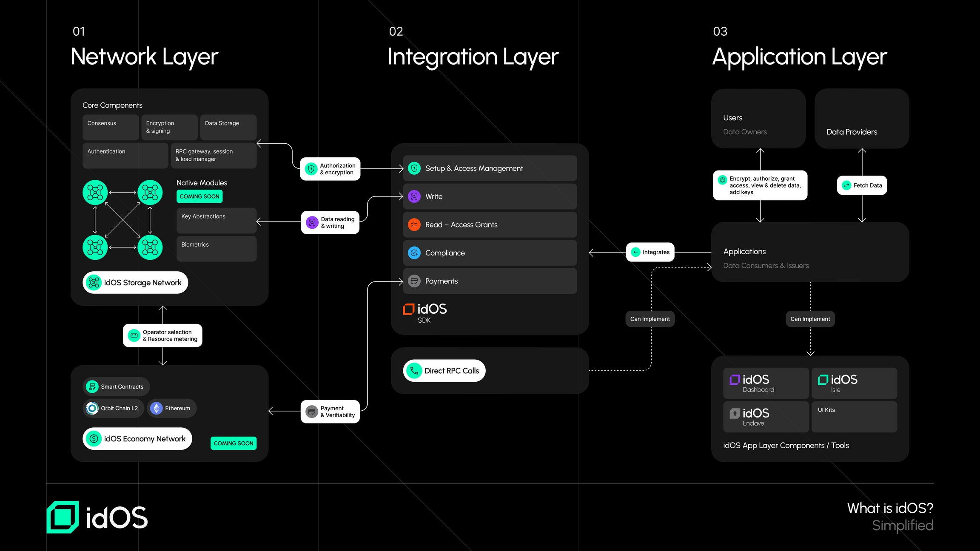
Task: Select the Ethereum logo icon
Action: coord(157,408)
